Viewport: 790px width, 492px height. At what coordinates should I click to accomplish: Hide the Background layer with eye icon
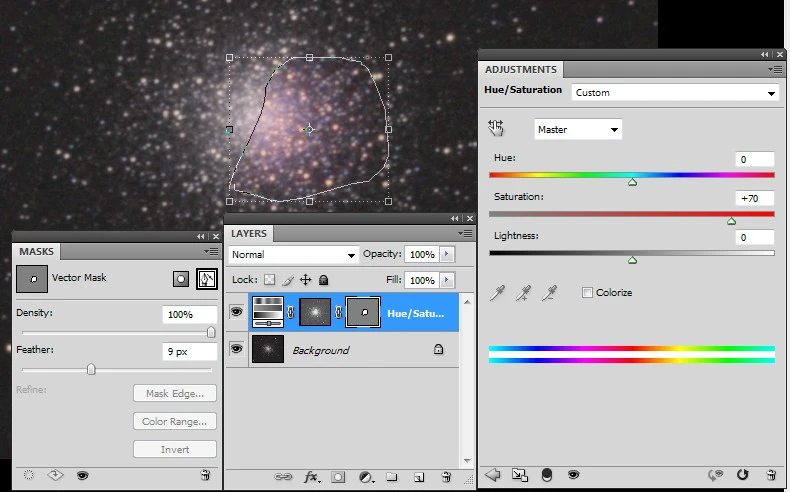237,350
